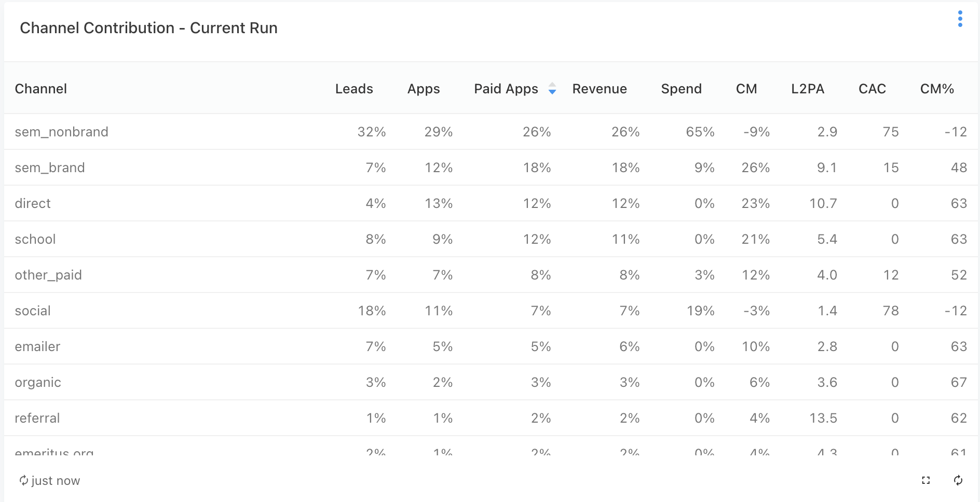This screenshot has width=980, height=502.
Task: Sort by the Apps column header
Action: click(x=424, y=89)
